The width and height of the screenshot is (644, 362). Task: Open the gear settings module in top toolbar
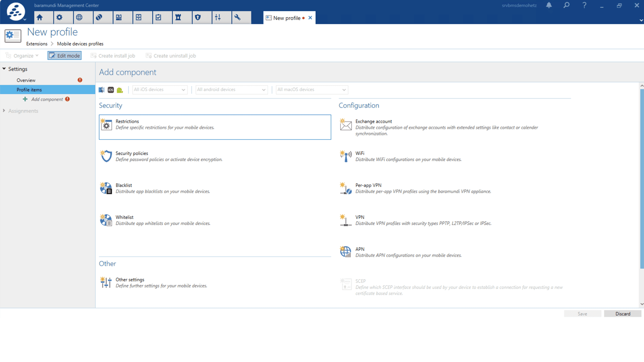[x=60, y=17]
